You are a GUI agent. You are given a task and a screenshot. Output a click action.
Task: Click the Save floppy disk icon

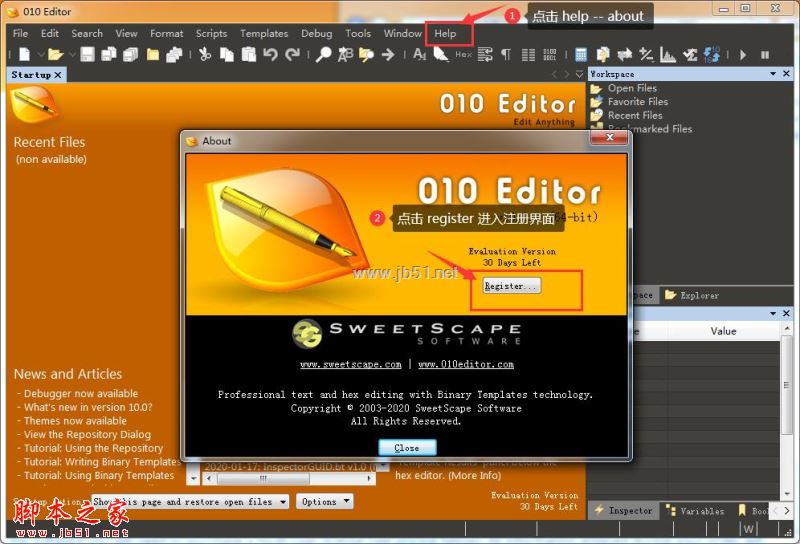pos(87,54)
